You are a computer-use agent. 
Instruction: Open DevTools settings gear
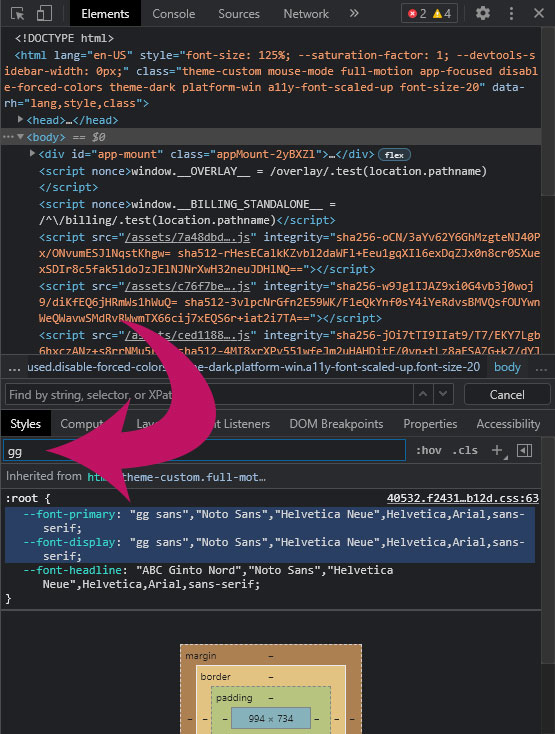(x=483, y=13)
